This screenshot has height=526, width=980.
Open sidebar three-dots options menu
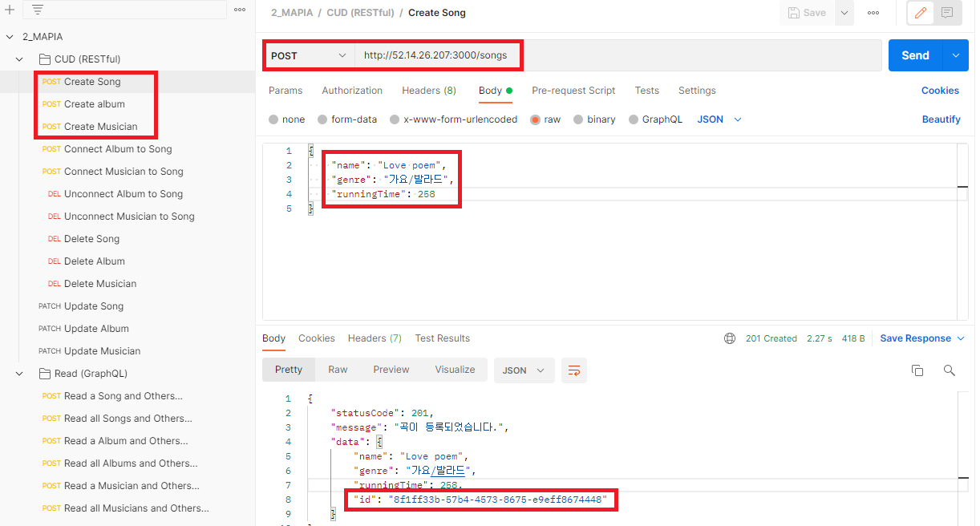tap(240, 10)
